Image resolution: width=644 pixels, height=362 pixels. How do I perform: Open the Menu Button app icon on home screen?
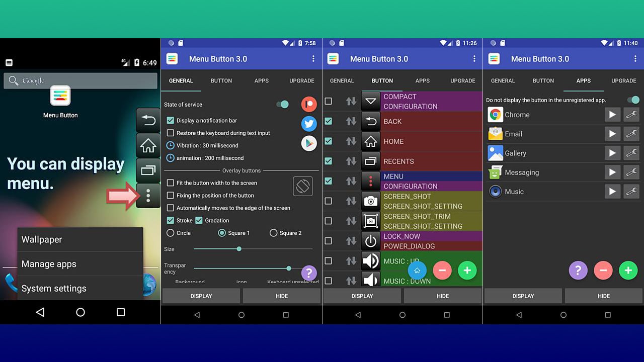pos(60,96)
